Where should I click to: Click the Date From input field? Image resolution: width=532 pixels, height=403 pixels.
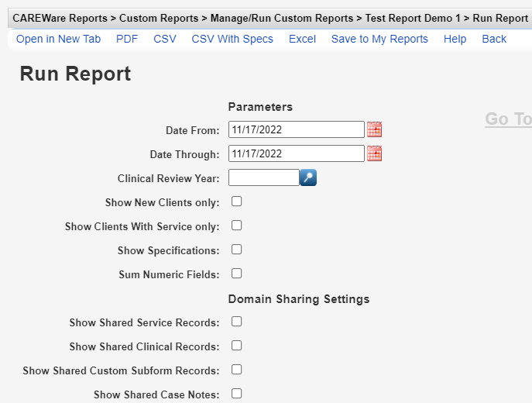point(296,129)
